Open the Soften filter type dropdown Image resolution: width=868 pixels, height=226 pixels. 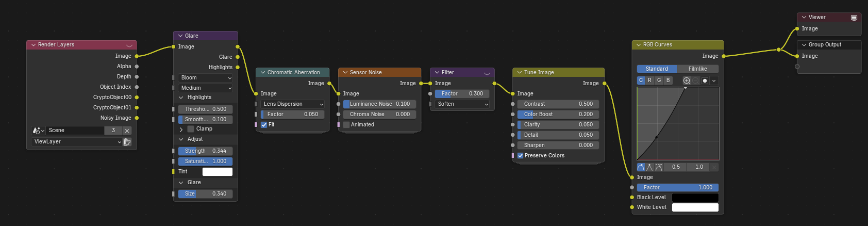pos(462,104)
